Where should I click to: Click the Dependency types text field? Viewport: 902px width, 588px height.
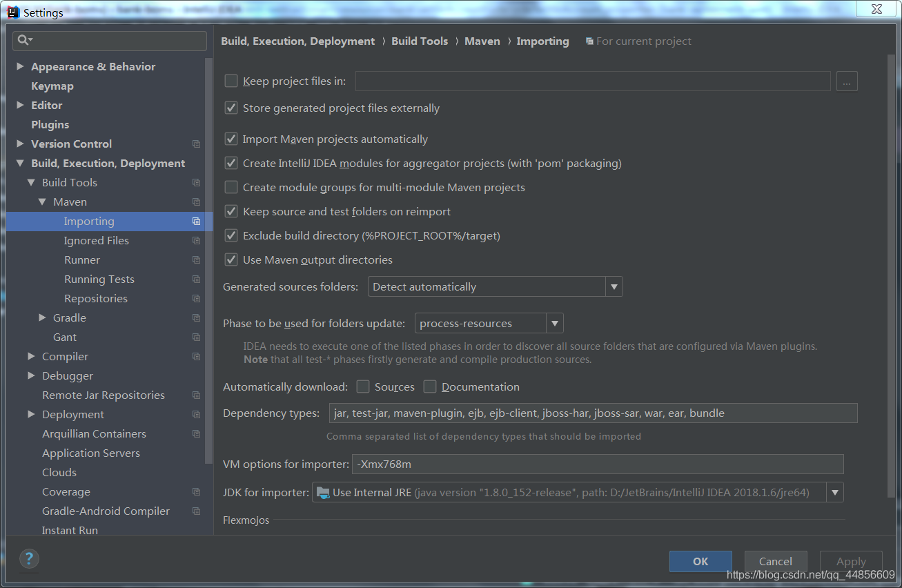coord(594,413)
